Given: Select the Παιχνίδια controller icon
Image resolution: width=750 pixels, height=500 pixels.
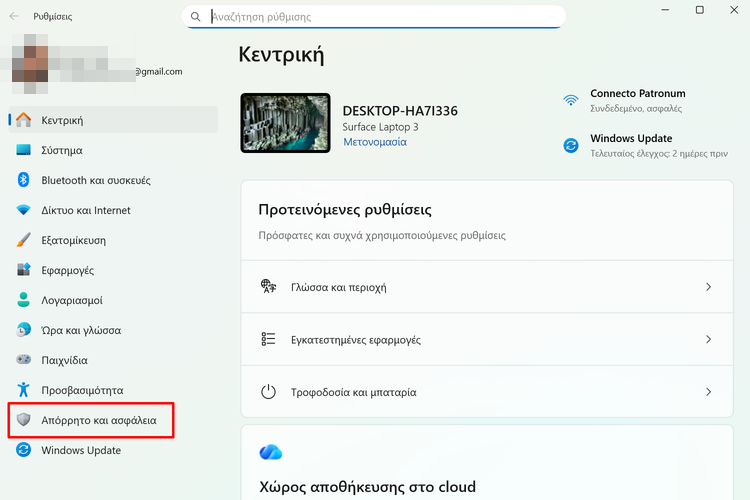Looking at the screenshot, I should click(25, 360).
